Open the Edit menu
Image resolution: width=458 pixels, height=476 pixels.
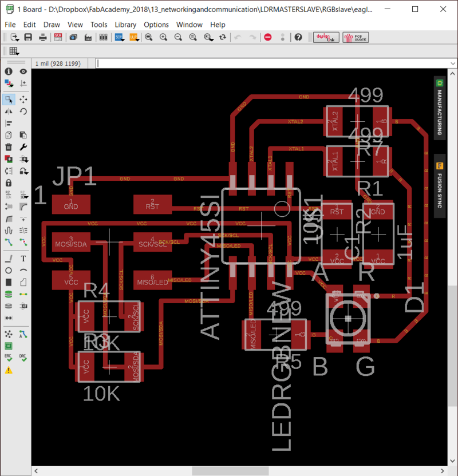click(29, 25)
